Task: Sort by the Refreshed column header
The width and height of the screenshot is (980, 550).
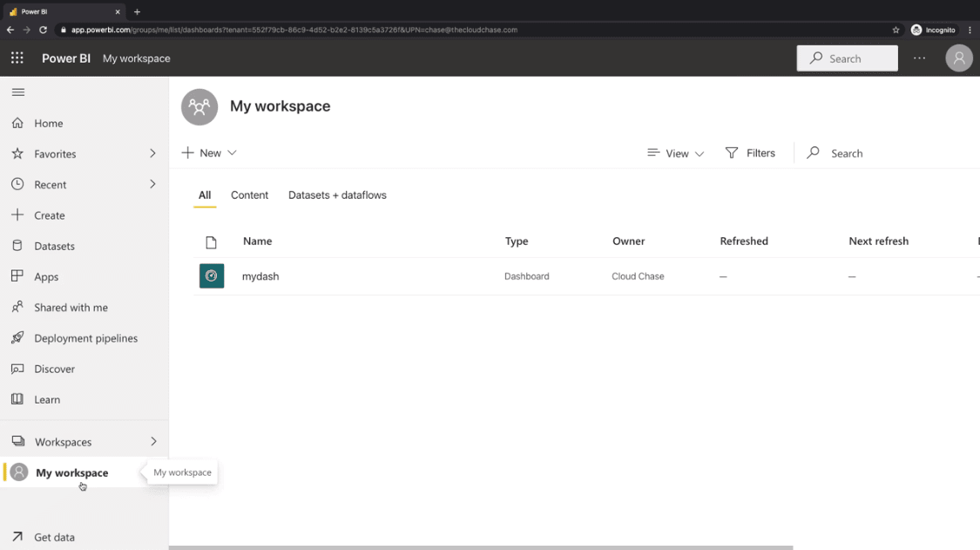Action: [x=744, y=241]
